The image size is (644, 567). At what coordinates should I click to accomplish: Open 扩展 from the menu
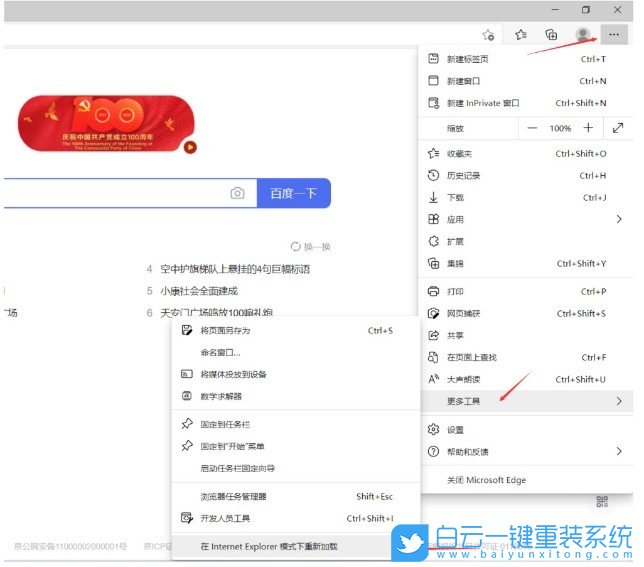[525, 241]
